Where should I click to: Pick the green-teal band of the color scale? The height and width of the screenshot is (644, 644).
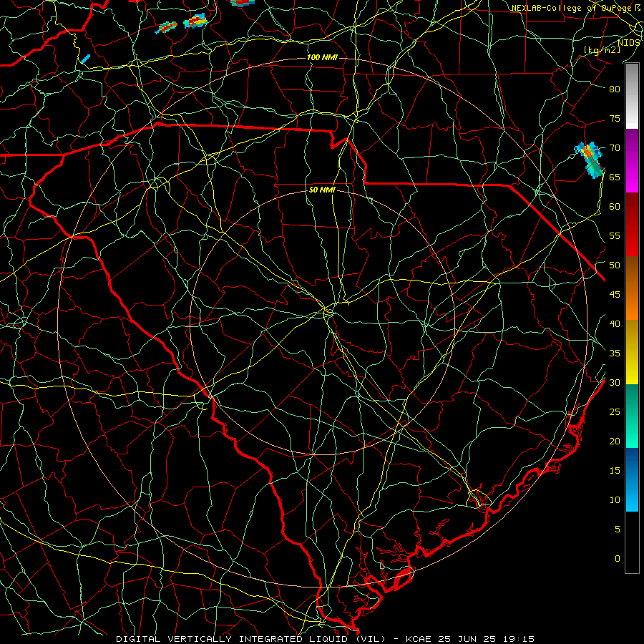[632, 416]
